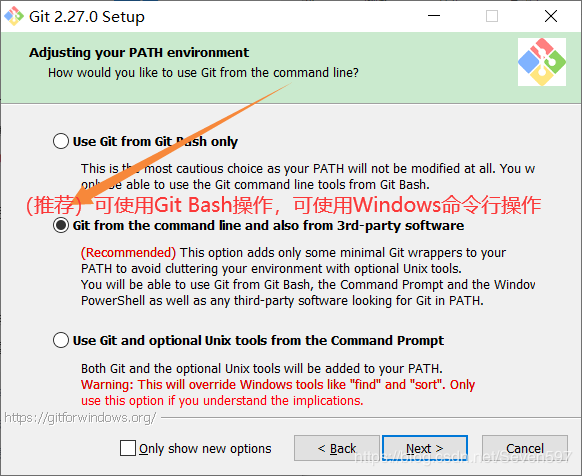Click the Only show new options label
The width and height of the screenshot is (582, 476).
205,449
